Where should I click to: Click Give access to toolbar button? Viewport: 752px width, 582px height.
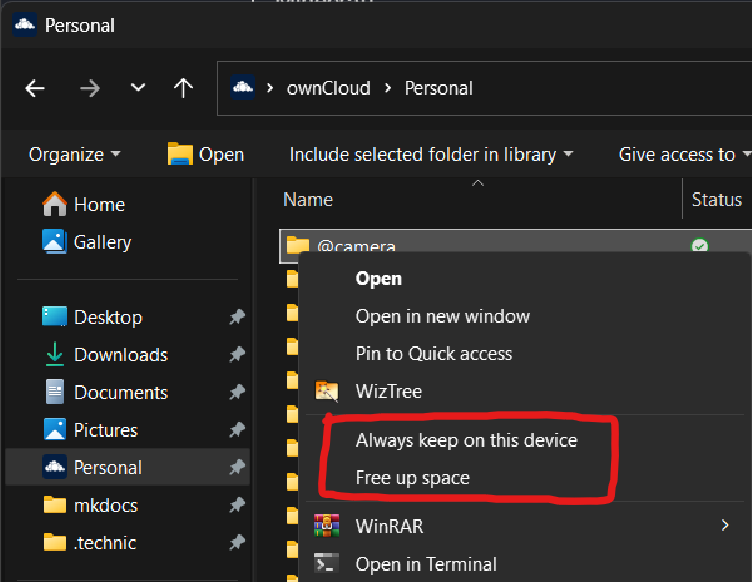click(x=683, y=154)
